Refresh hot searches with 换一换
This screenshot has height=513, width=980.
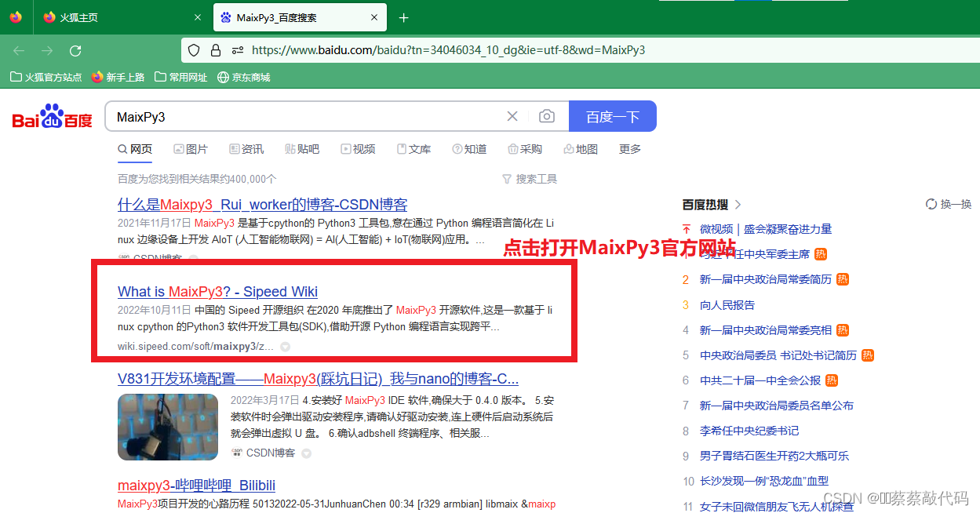[949, 204]
